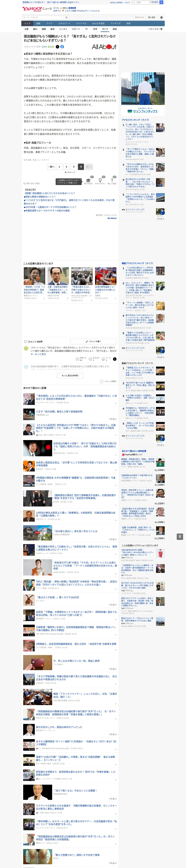
Task: Open article 今、申し込みが増えている一枚。理由に納得
Action: (76, 661)
